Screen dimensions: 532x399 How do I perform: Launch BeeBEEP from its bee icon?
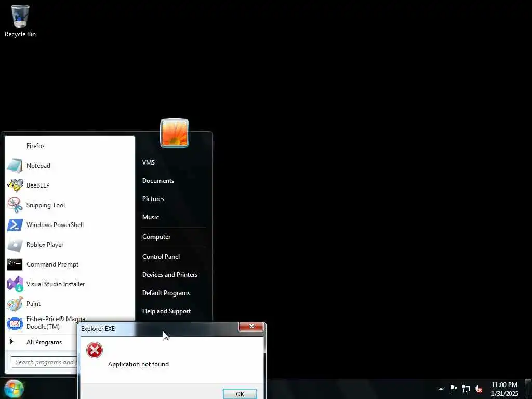tap(15, 185)
